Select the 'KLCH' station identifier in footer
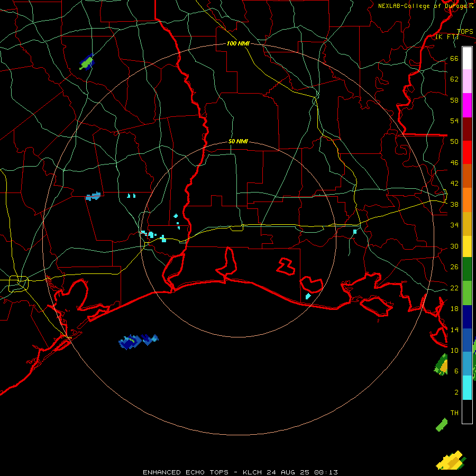The width and height of the screenshot is (476, 476). coord(253,472)
